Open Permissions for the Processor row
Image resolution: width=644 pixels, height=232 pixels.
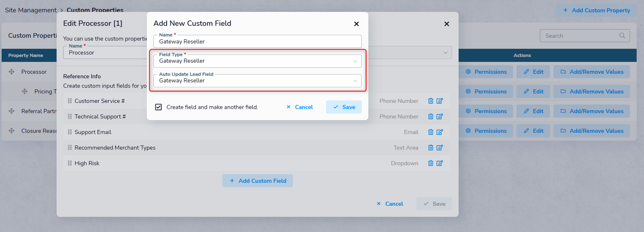click(486, 72)
